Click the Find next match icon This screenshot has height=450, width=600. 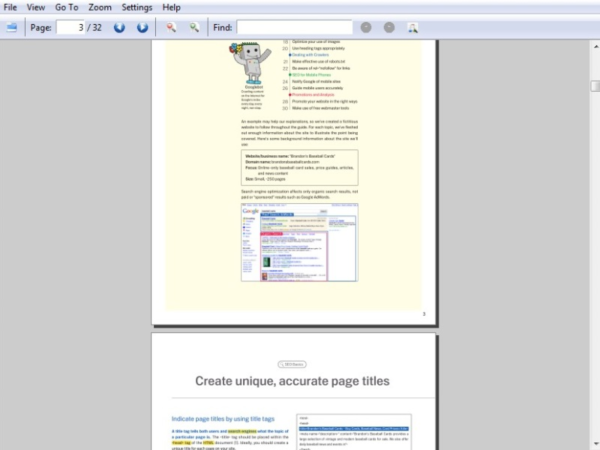[x=389, y=27]
